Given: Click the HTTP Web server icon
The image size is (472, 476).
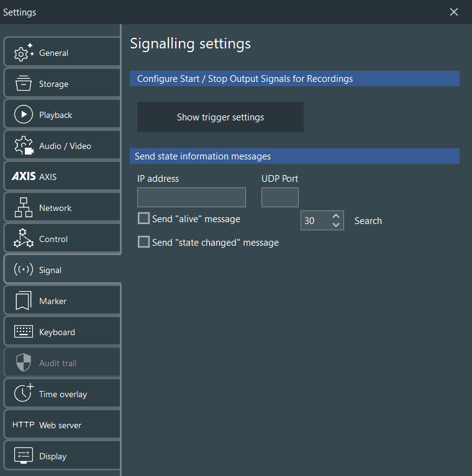Looking at the screenshot, I should click(x=24, y=424).
